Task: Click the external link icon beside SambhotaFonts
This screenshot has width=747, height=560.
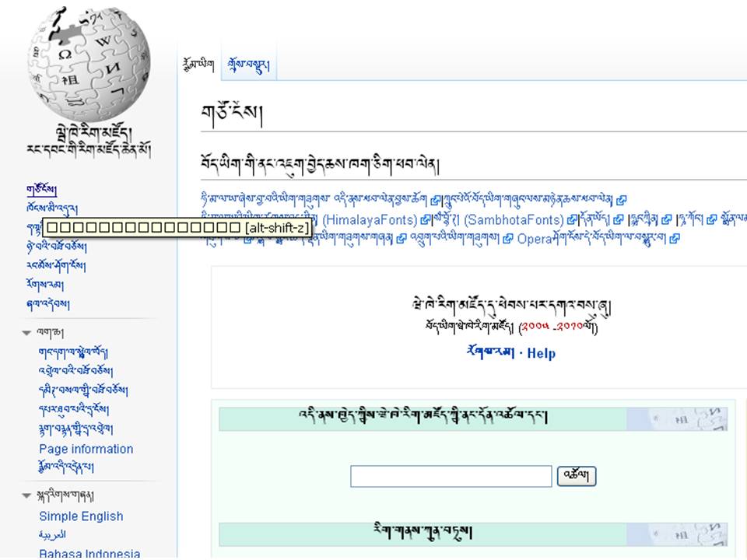Action: tap(572, 219)
